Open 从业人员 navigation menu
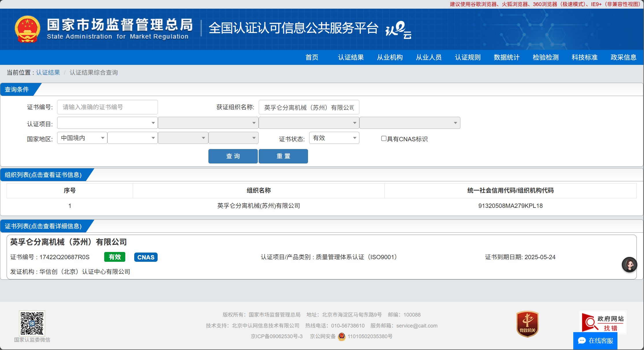 (x=429, y=57)
